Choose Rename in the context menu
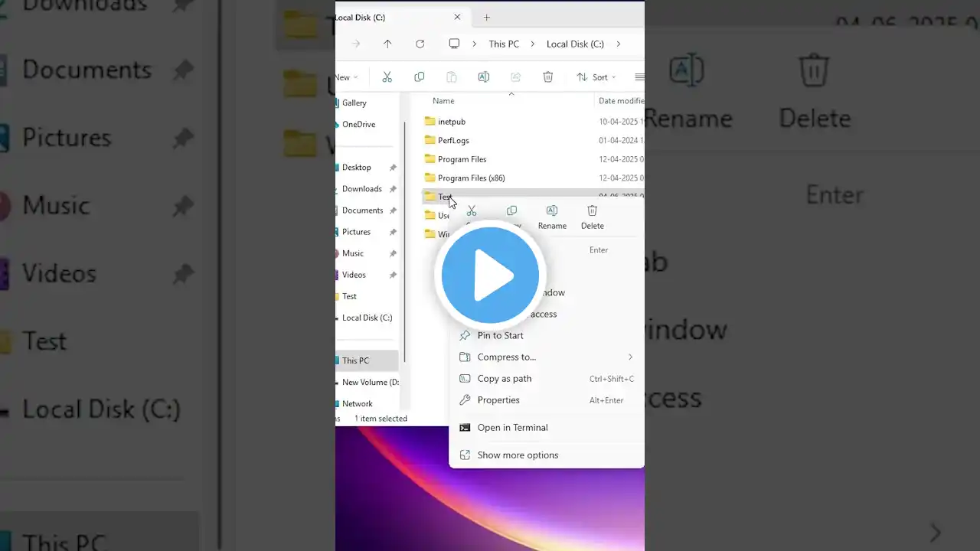The width and height of the screenshot is (980, 551). point(552,217)
